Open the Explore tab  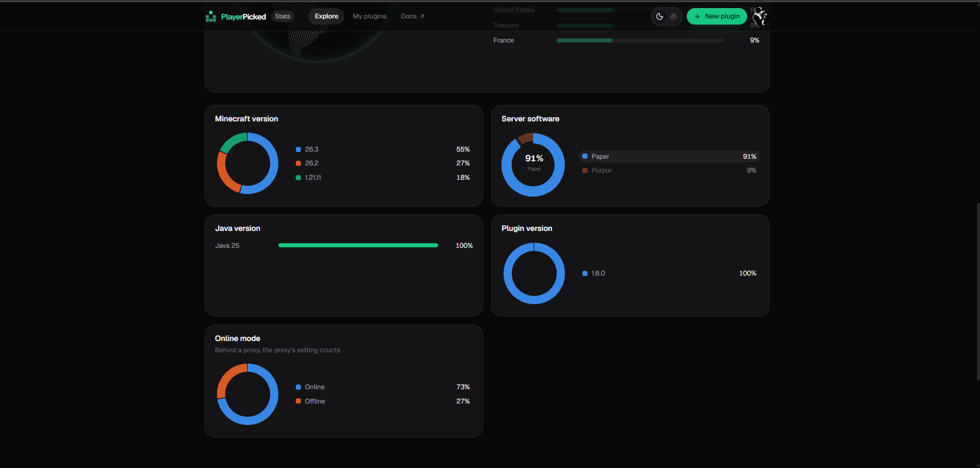(x=326, y=16)
